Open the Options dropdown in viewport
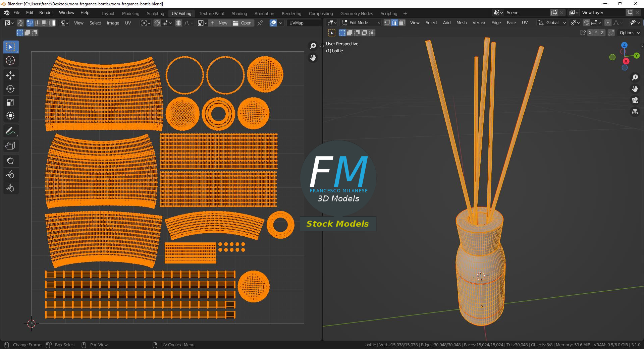 [x=629, y=33]
